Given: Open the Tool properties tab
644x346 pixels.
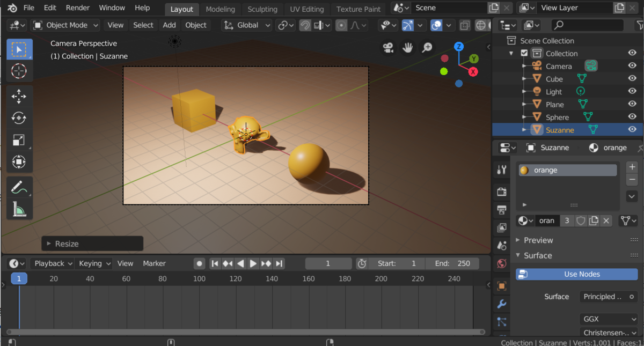Looking at the screenshot, I should 502,170.
